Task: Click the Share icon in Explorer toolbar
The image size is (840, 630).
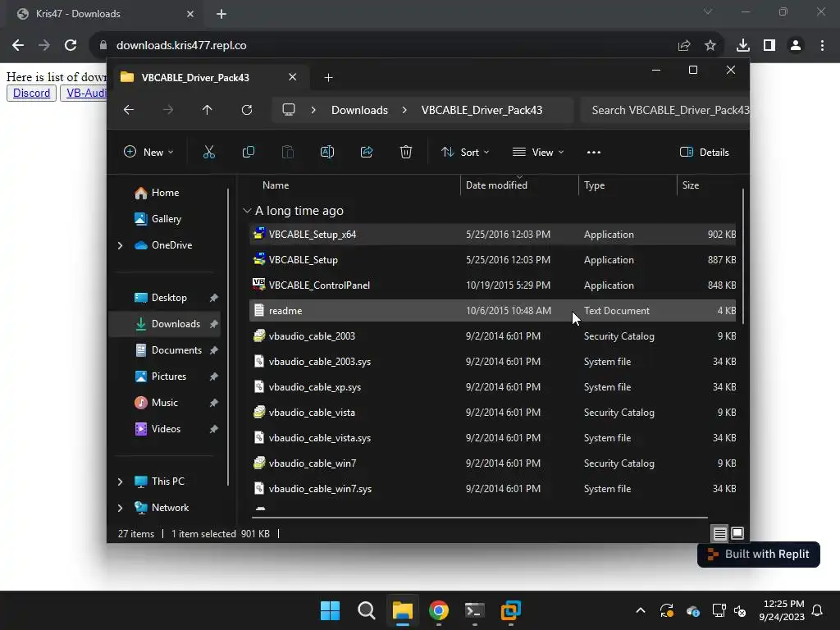Action: tap(367, 152)
